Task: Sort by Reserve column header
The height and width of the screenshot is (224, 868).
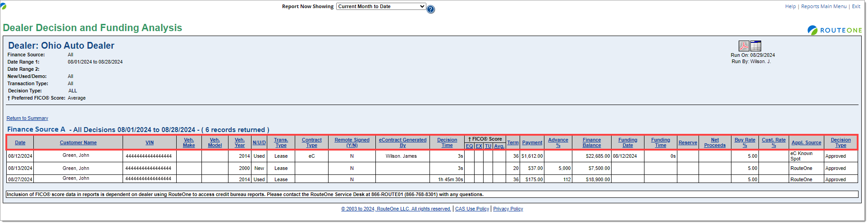Action: (688, 142)
